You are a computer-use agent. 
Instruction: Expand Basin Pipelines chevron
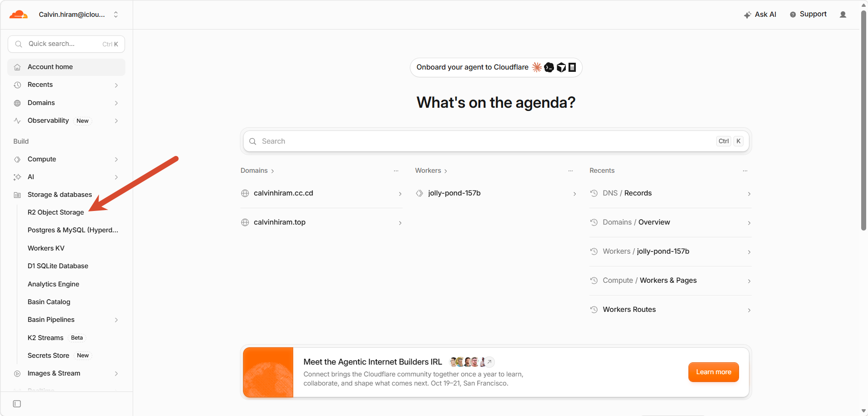(x=116, y=320)
